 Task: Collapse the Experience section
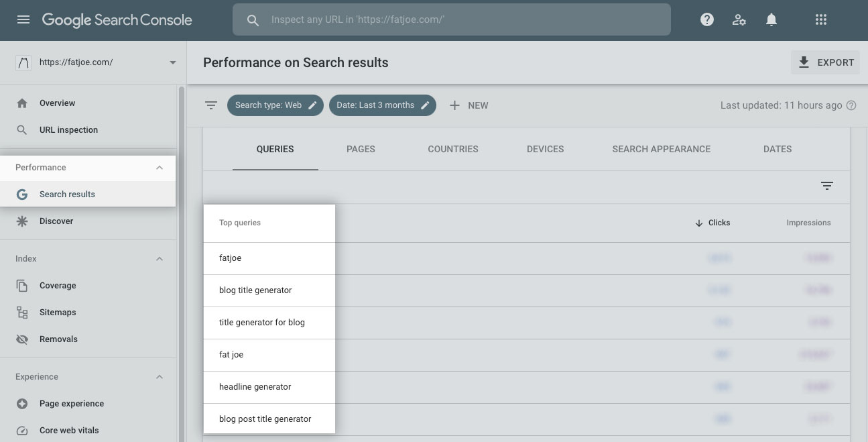point(160,376)
